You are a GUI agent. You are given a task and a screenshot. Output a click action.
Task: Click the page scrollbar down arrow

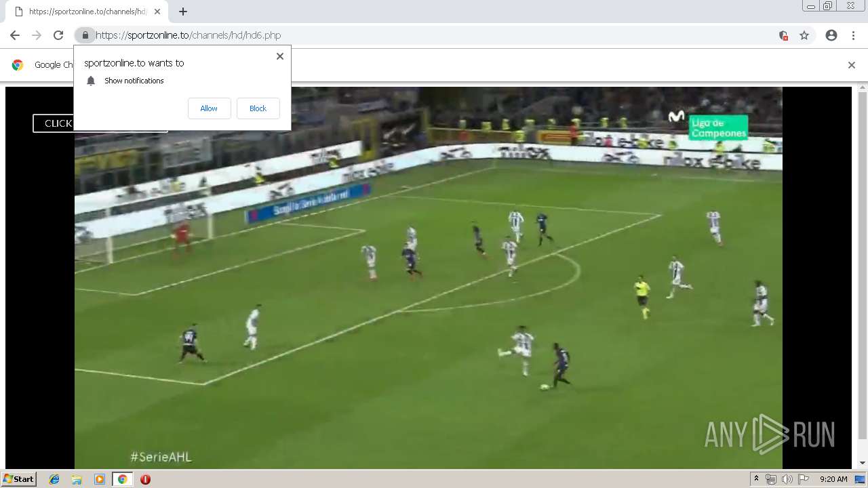coord(863,463)
